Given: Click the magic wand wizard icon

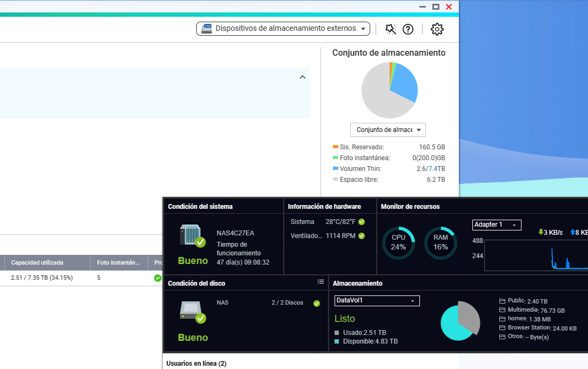Looking at the screenshot, I should (x=391, y=29).
